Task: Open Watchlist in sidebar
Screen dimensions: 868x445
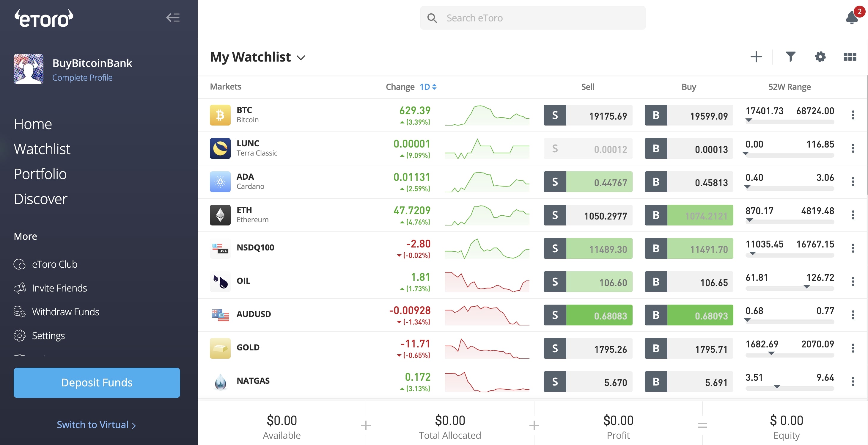Action: tap(42, 149)
